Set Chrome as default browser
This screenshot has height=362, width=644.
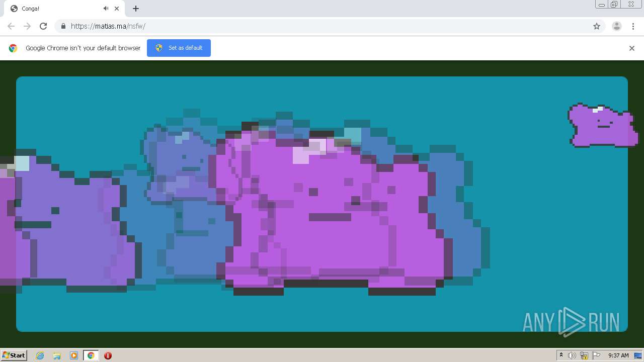coord(179,48)
